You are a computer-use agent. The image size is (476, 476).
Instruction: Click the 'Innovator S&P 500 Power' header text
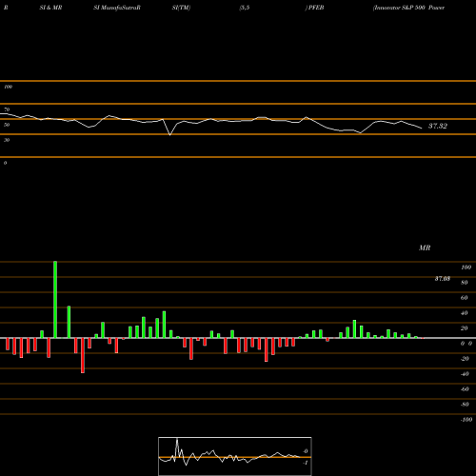tap(408, 8)
